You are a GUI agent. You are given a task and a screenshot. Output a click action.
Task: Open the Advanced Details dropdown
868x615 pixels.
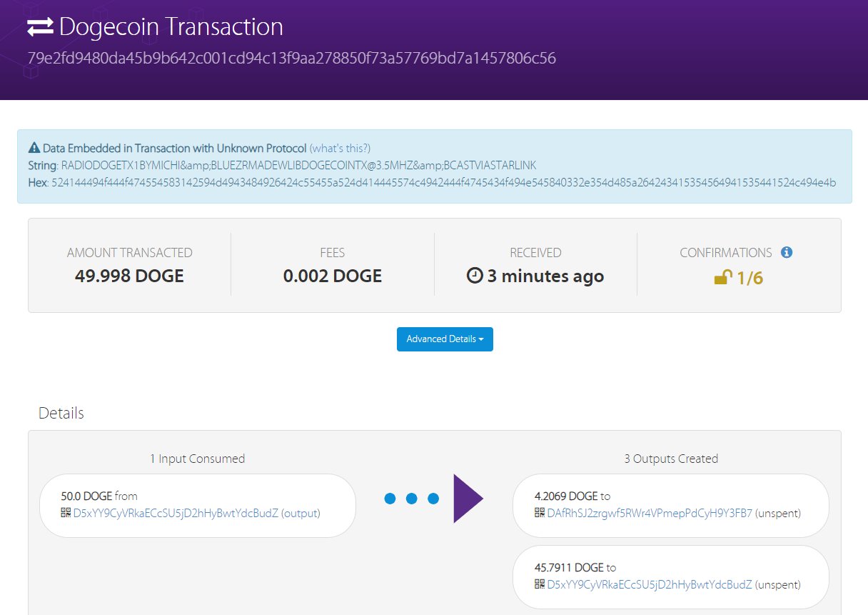445,339
